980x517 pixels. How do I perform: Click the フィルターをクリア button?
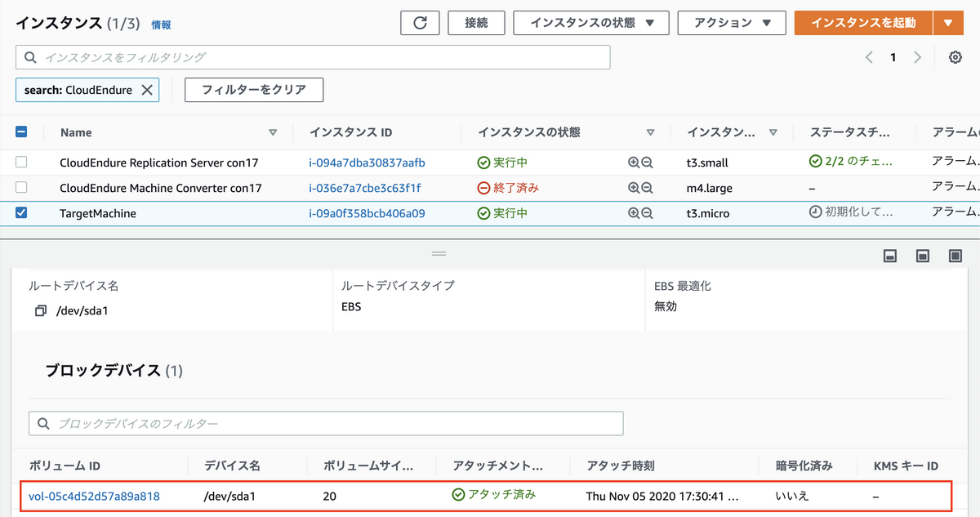254,90
